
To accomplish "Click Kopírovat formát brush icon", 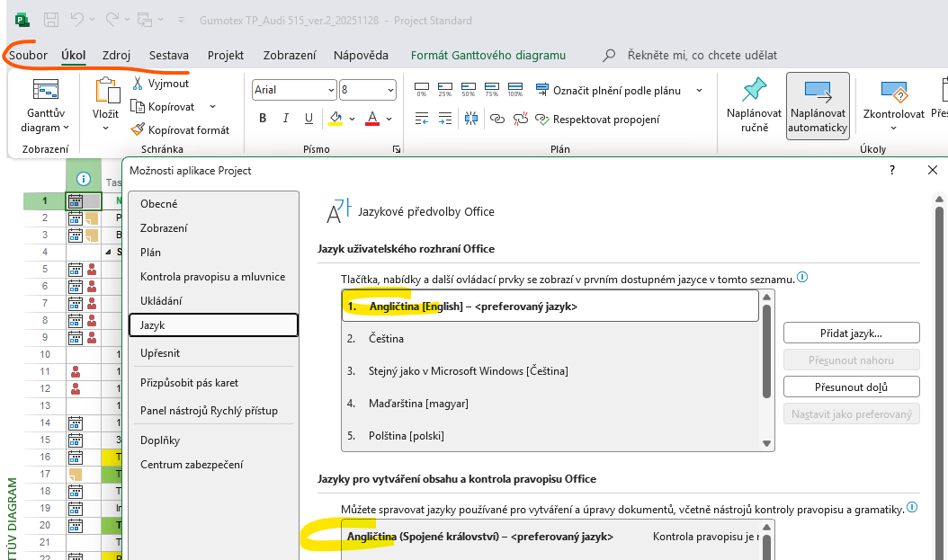I will pyautogui.click(x=138, y=129).
